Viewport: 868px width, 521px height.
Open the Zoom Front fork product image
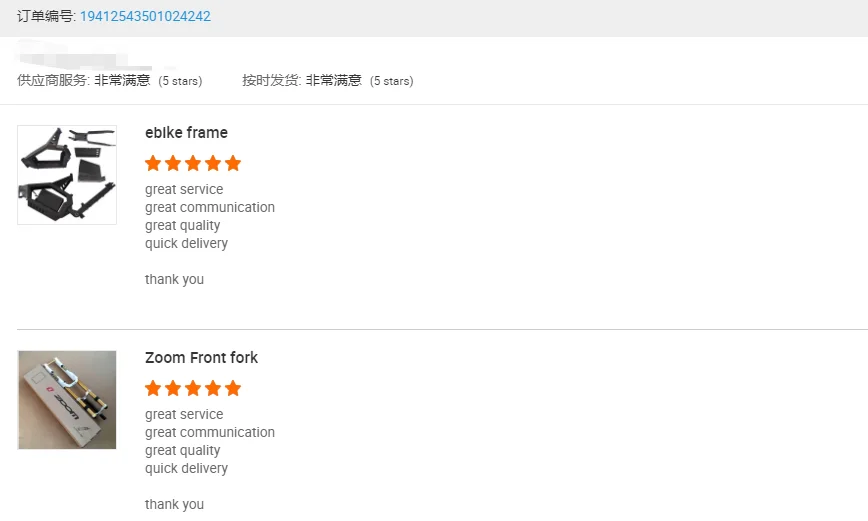pos(67,400)
